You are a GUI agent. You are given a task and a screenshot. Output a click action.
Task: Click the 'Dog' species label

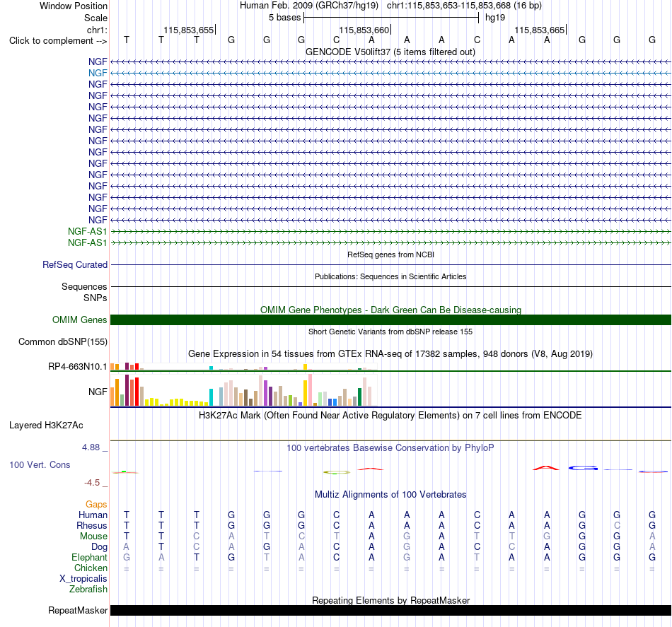tap(99, 547)
